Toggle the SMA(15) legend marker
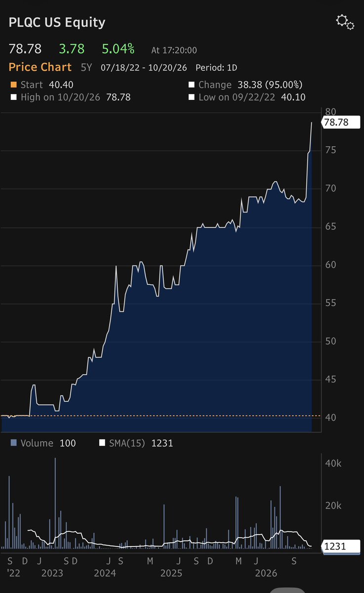 click(x=103, y=443)
